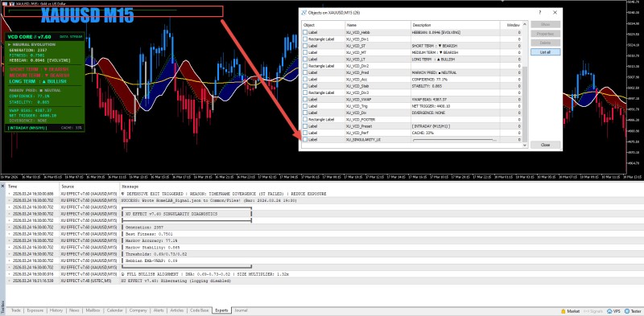The height and width of the screenshot is (316, 644).
Task: Click the LONG TERM BULLISH label on chart
Action: [x=37, y=81]
